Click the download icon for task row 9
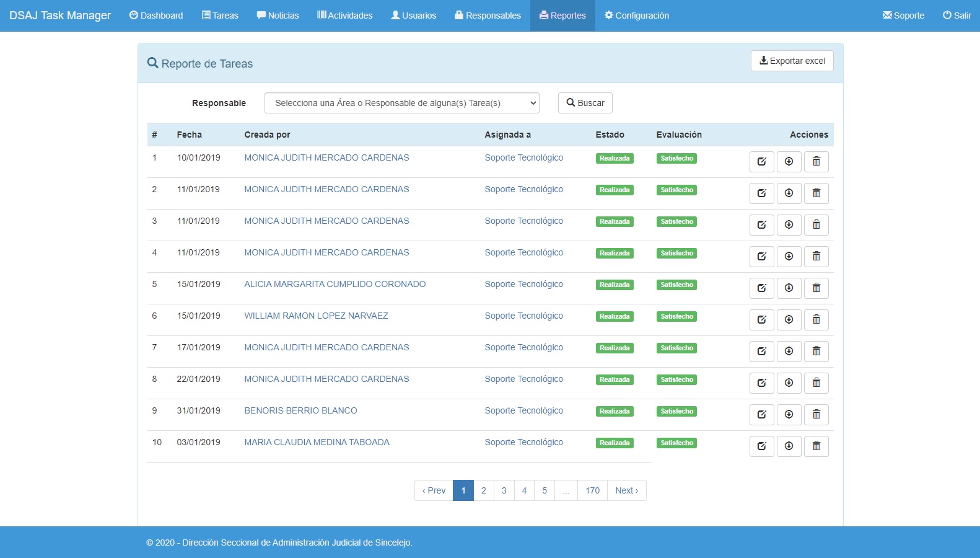The image size is (980, 558). [789, 415]
